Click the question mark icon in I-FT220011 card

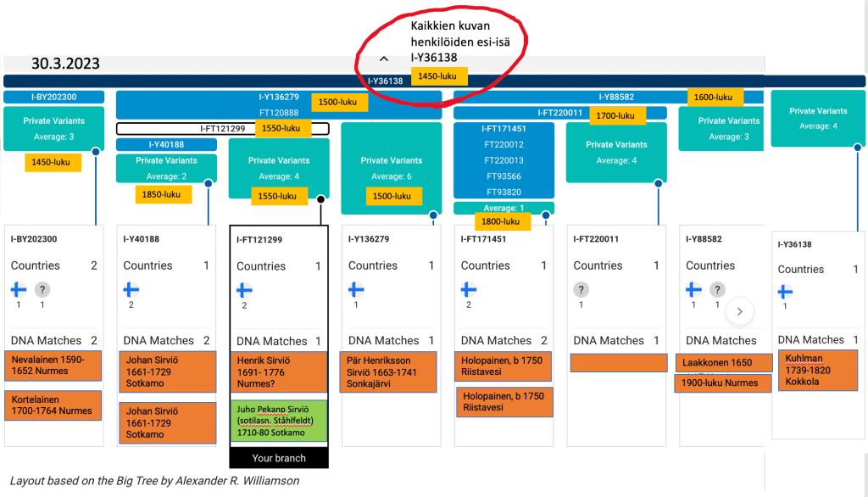click(581, 289)
